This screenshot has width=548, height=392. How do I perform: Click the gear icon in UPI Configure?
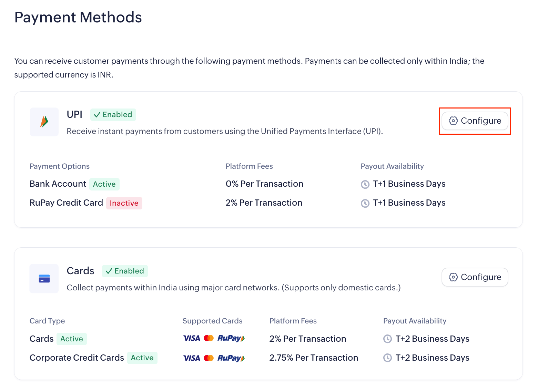coord(453,121)
